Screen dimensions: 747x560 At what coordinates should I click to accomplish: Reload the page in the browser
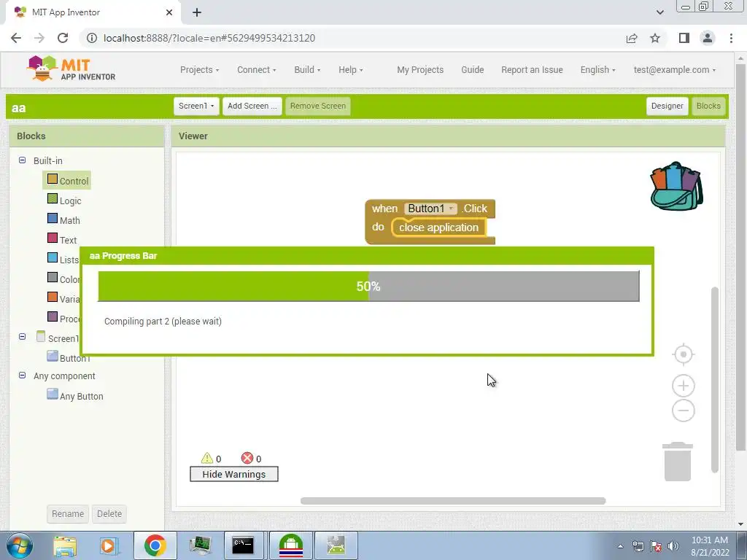coord(63,38)
